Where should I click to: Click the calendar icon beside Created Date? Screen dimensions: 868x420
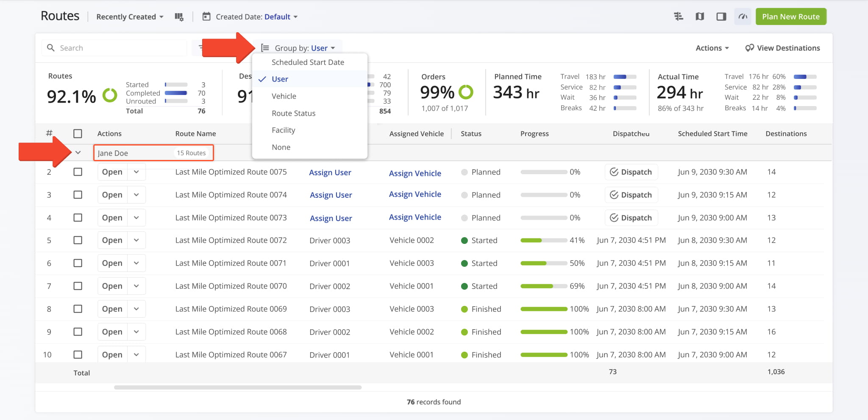[x=206, y=17]
